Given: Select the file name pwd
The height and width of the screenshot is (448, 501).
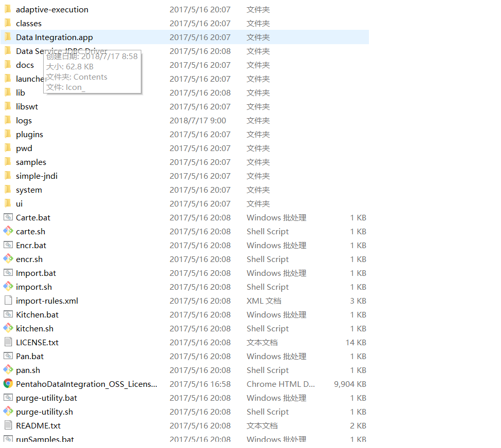Looking at the screenshot, I should tap(24, 148).
